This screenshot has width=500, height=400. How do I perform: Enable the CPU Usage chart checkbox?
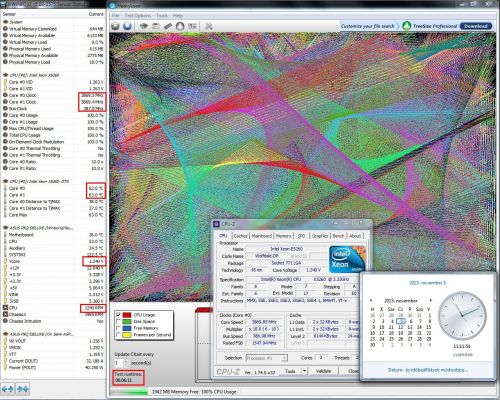tap(118, 315)
